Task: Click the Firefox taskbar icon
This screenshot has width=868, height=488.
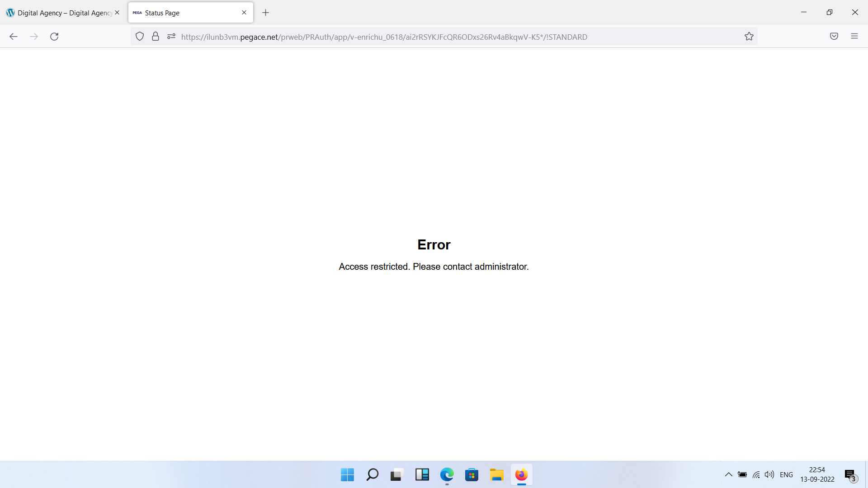Action: (521, 475)
